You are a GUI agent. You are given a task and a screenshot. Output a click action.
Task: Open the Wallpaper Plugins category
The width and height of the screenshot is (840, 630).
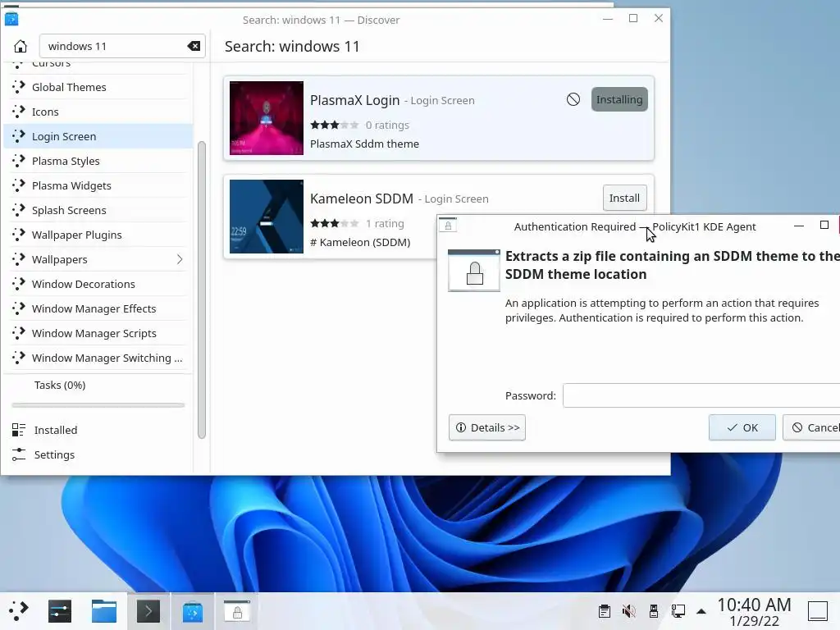(98, 235)
